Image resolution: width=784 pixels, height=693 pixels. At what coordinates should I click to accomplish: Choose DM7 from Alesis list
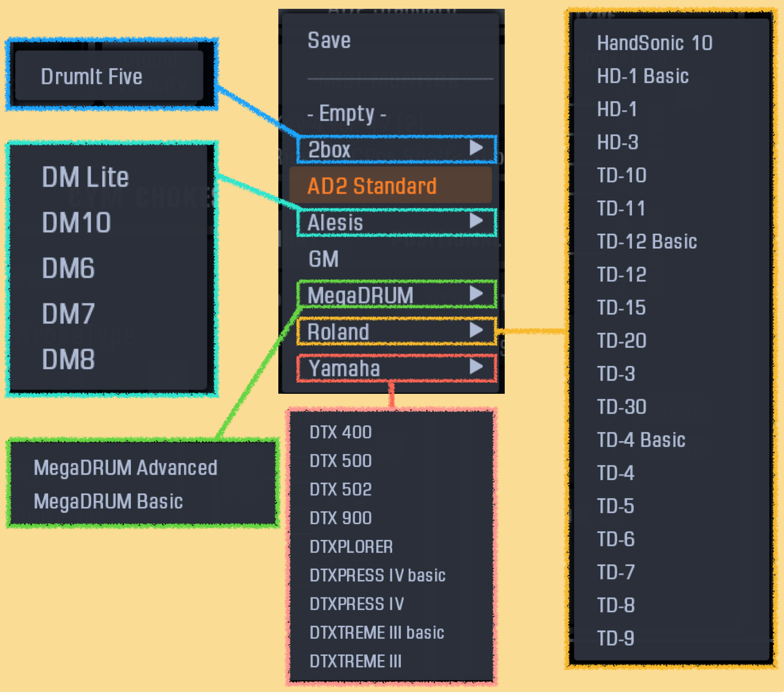[68, 314]
